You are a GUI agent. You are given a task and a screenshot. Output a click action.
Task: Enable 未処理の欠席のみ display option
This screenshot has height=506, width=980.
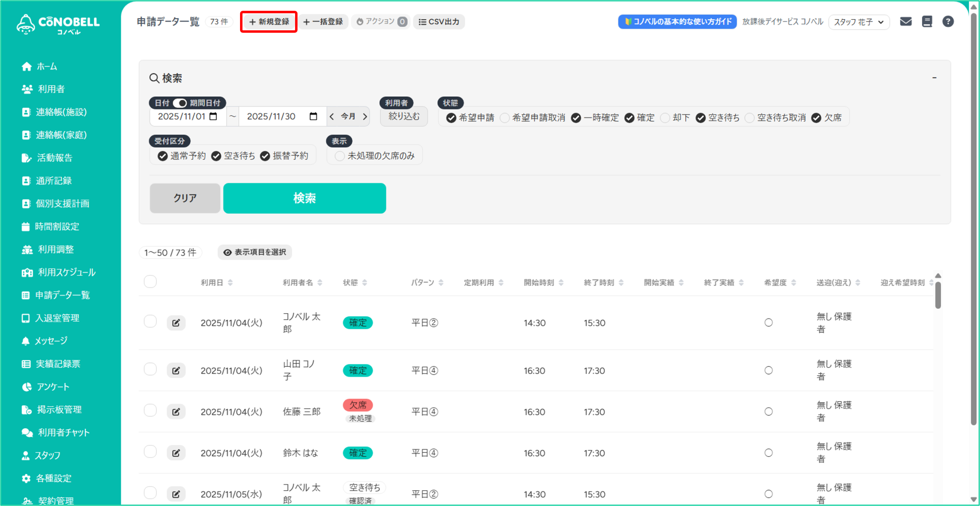[340, 156]
